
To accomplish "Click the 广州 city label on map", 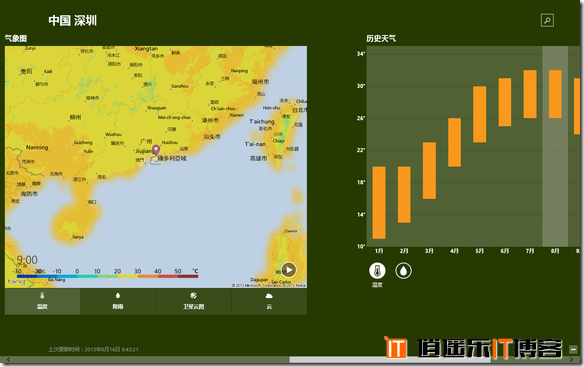I will 146,141.
